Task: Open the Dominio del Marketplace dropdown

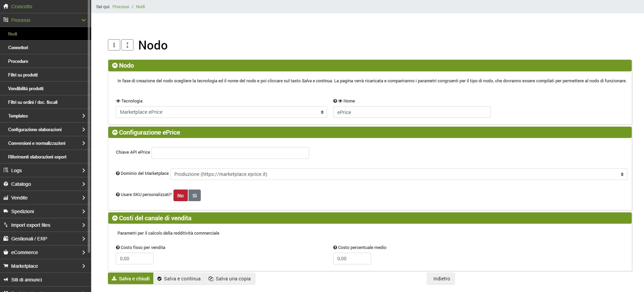Action: [x=398, y=174]
